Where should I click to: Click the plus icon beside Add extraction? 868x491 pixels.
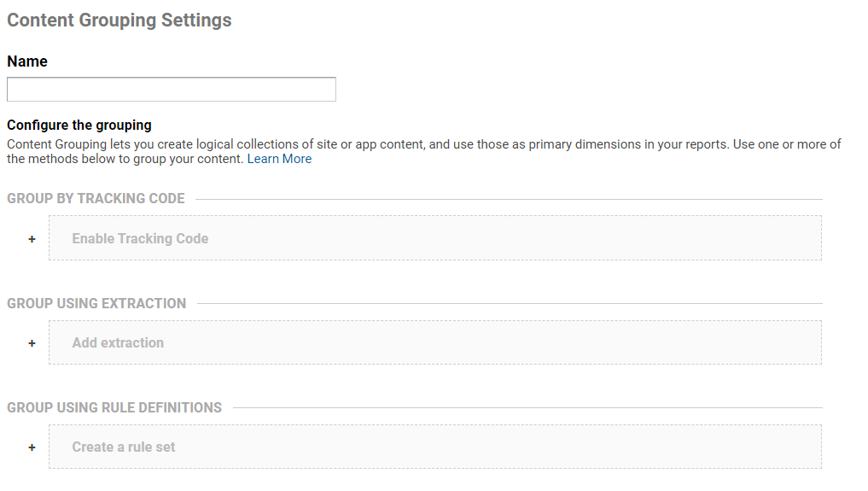[x=32, y=343]
